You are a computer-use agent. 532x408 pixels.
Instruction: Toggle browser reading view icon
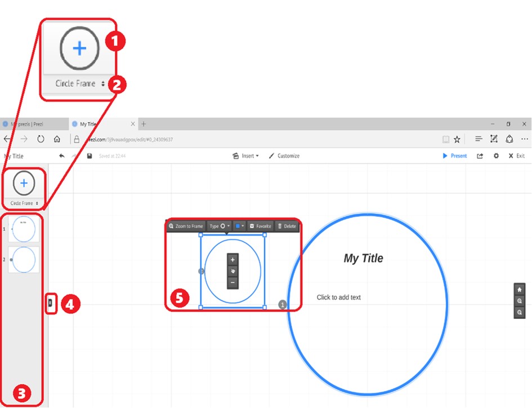(x=446, y=139)
